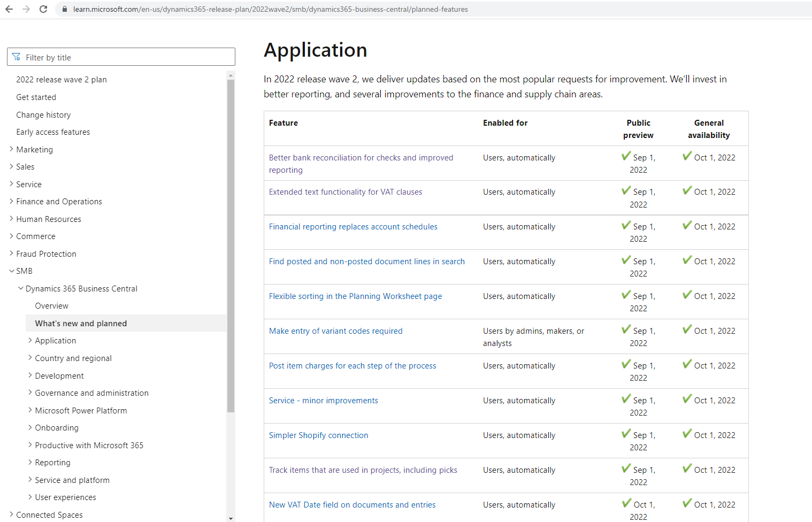Click the browser back arrow
The height and width of the screenshot is (522, 812).
pos(9,9)
